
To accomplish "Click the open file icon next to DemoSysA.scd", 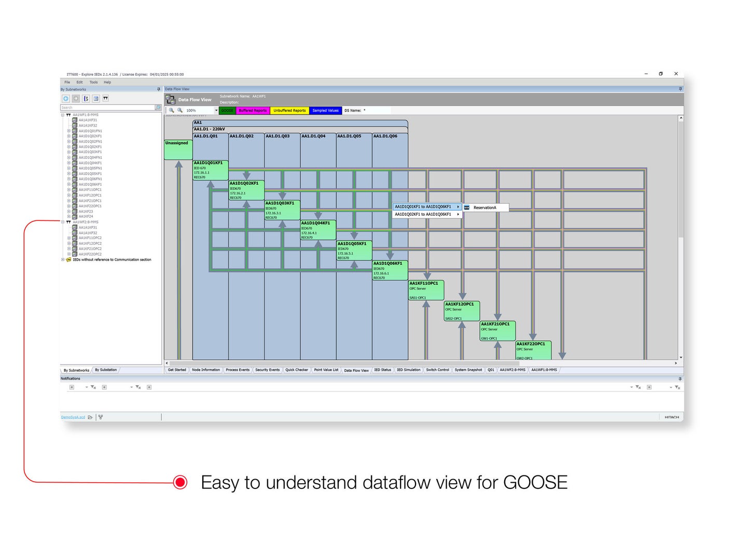I will tap(91, 417).
